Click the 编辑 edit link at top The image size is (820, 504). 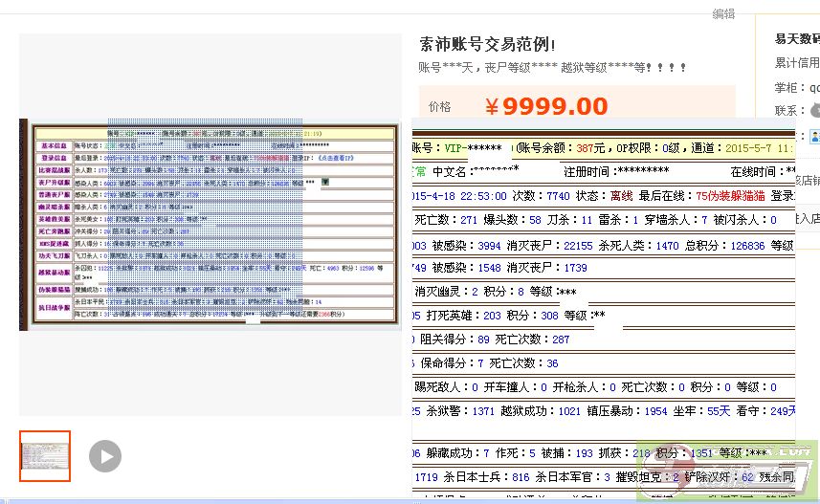click(723, 14)
